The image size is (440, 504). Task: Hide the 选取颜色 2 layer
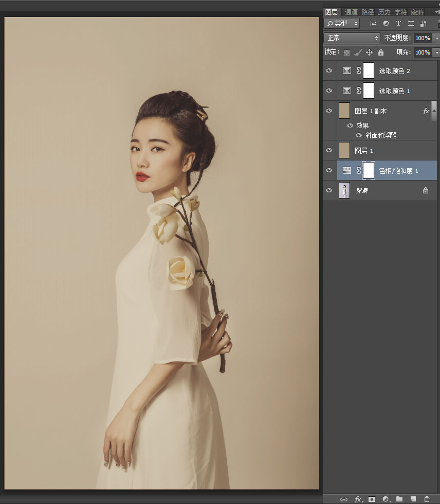click(x=329, y=70)
